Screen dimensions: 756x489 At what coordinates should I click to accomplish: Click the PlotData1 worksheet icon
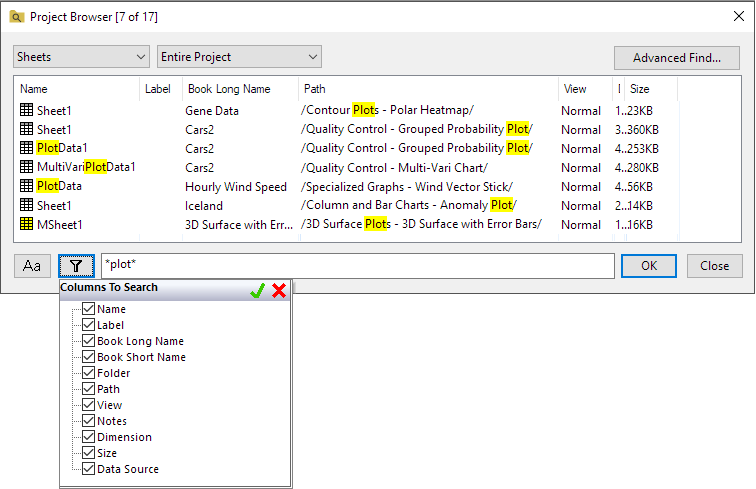27,148
